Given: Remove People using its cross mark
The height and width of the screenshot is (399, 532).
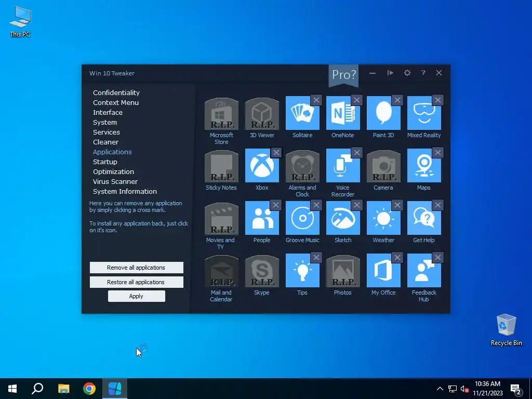Looking at the screenshot, I should tap(275, 205).
